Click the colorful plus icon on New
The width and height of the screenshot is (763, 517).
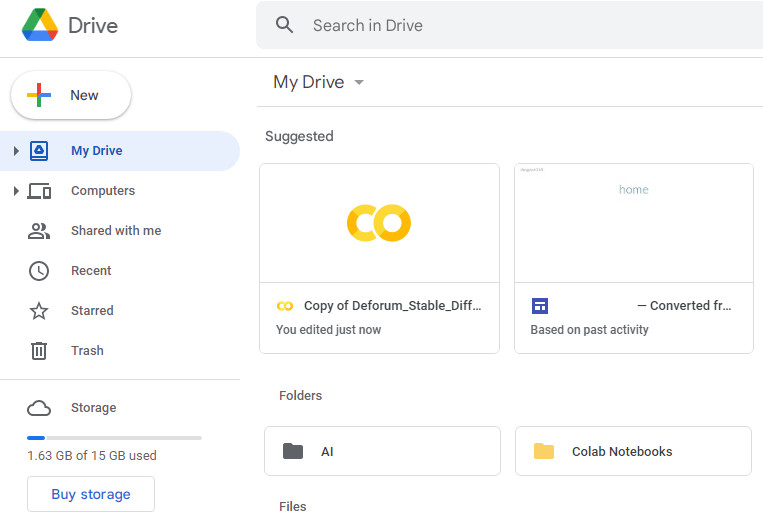(x=39, y=94)
